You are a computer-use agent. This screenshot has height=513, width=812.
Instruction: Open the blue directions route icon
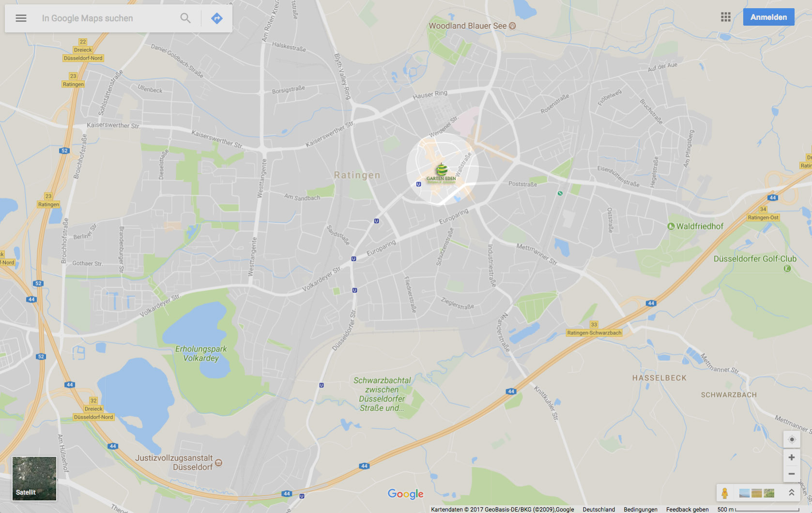pyautogui.click(x=217, y=18)
